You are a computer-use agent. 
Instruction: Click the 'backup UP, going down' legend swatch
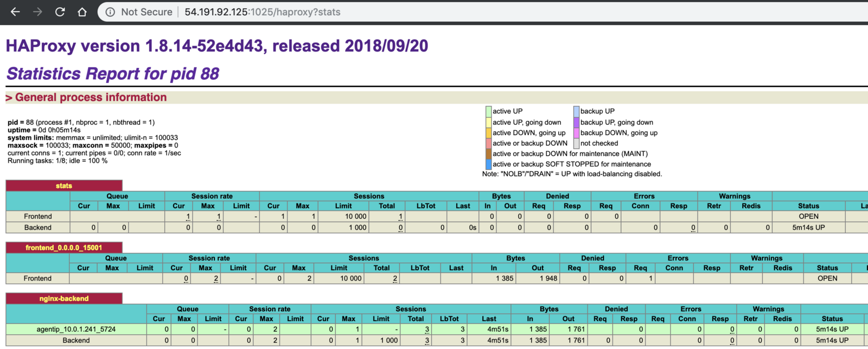pos(576,122)
